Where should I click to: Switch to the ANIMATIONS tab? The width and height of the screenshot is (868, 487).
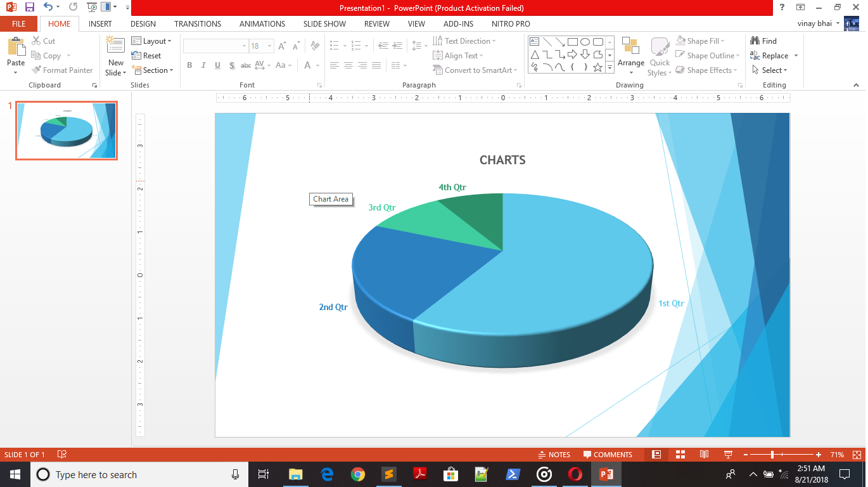click(x=262, y=24)
